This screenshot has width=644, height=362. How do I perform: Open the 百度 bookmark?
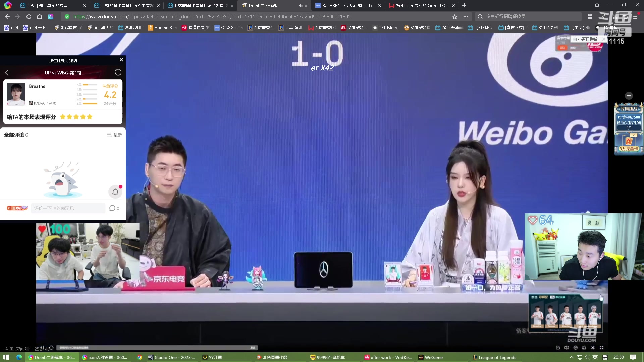11,28
